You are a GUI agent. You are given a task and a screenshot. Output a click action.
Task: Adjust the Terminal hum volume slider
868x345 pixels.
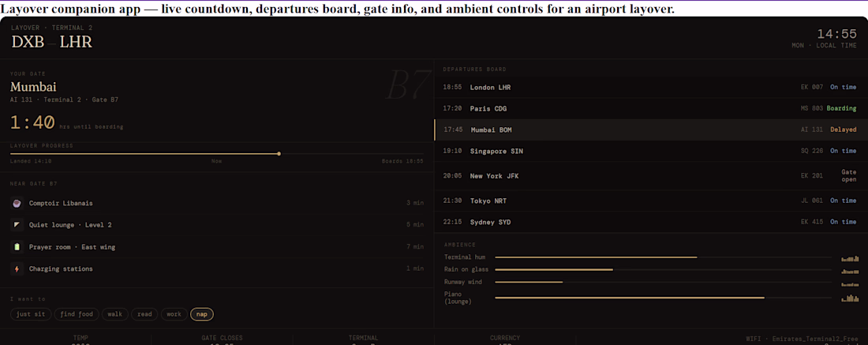pos(663,257)
